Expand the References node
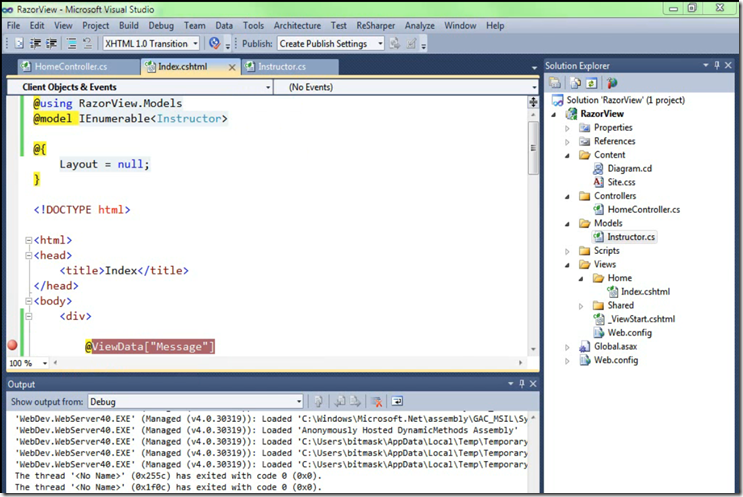Image resolution: width=743 pixels, height=497 pixels. tap(567, 142)
